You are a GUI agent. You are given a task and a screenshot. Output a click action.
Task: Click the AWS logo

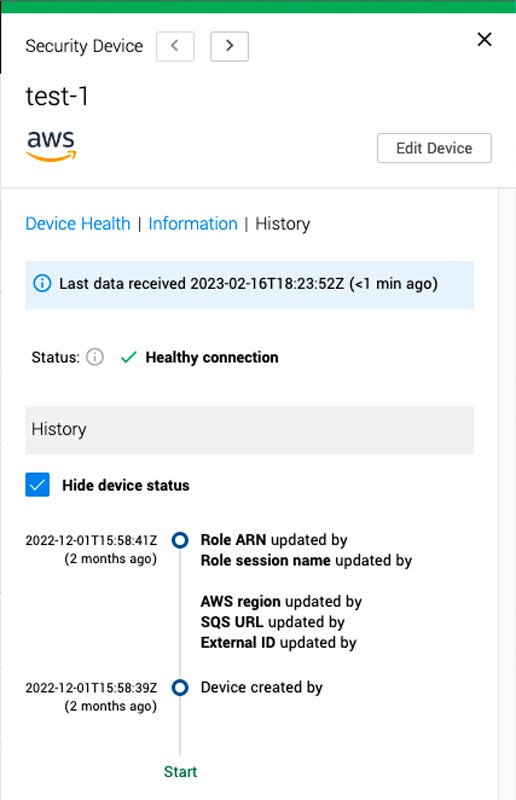(x=51, y=146)
